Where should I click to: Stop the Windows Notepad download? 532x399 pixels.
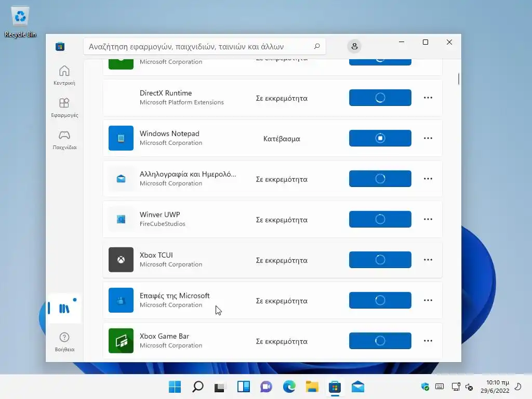click(380, 138)
